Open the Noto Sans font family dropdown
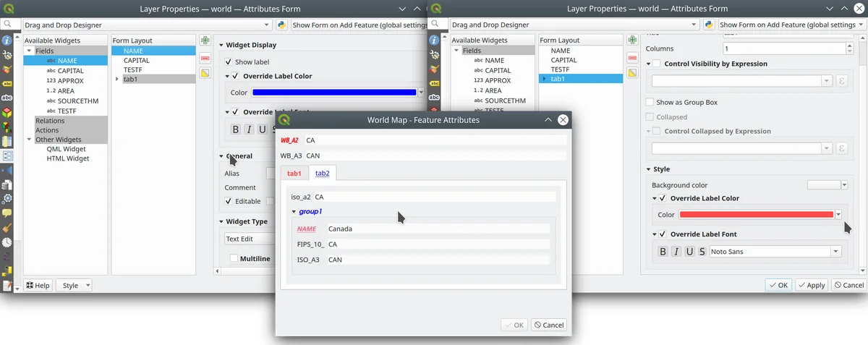This screenshot has width=868, height=345. click(836, 252)
